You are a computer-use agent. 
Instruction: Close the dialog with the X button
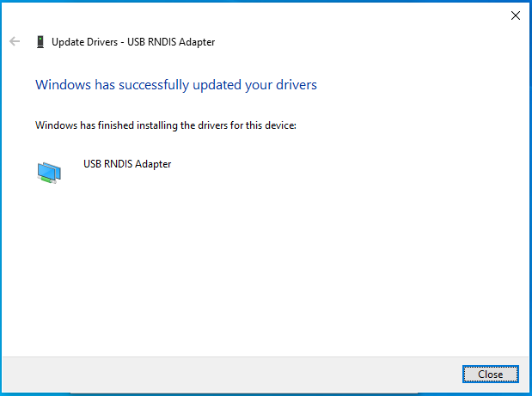[x=516, y=15]
